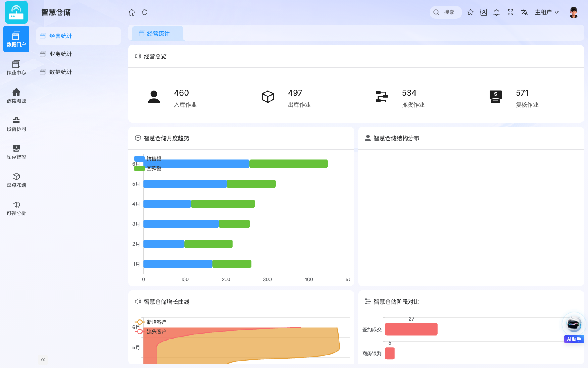The width and height of the screenshot is (588, 368).
Task: Open 盘点冻结 in the sidebar
Action: click(16, 180)
